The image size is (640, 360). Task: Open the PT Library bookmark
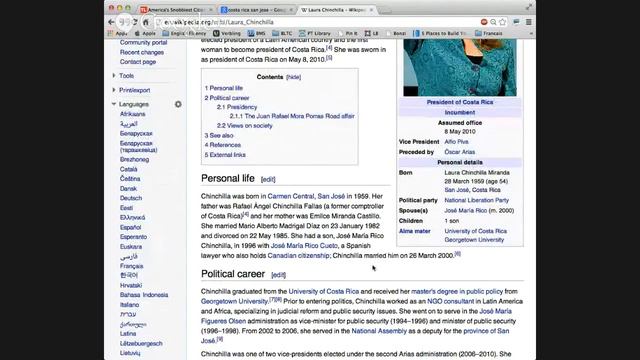click(315, 33)
